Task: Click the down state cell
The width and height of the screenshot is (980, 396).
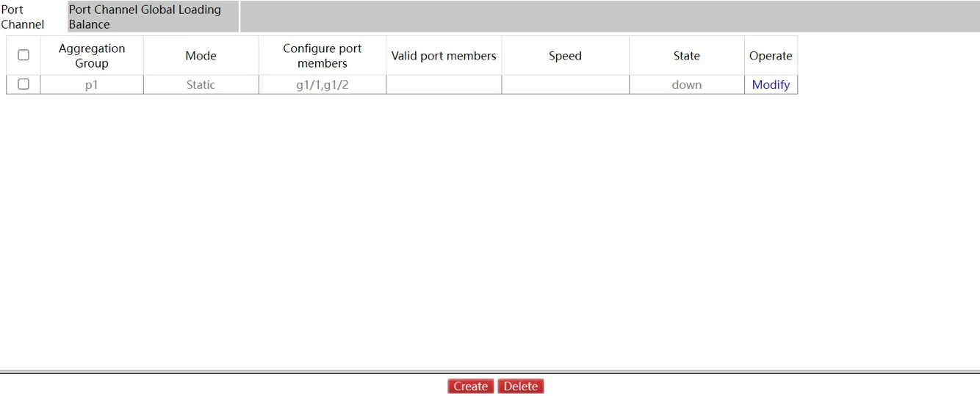Action: 687,84
